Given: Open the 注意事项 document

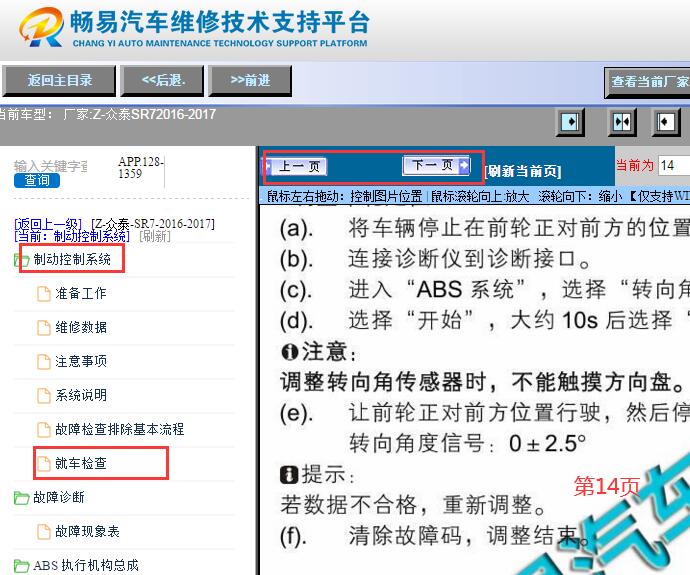Looking at the screenshot, I should click(x=81, y=361).
